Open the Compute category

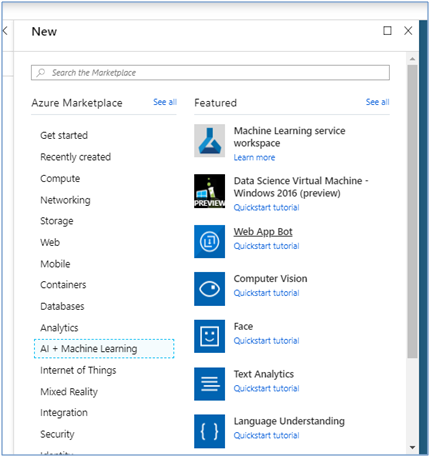coord(60,179)
